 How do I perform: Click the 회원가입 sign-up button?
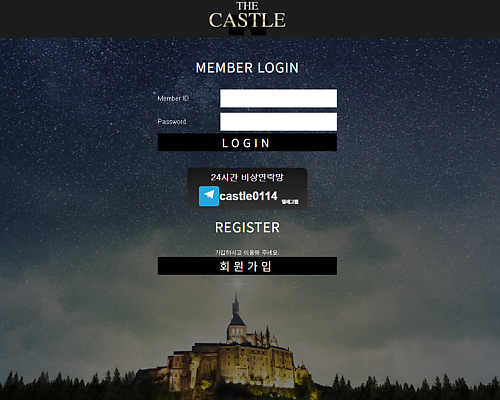(x=247, y=266)
